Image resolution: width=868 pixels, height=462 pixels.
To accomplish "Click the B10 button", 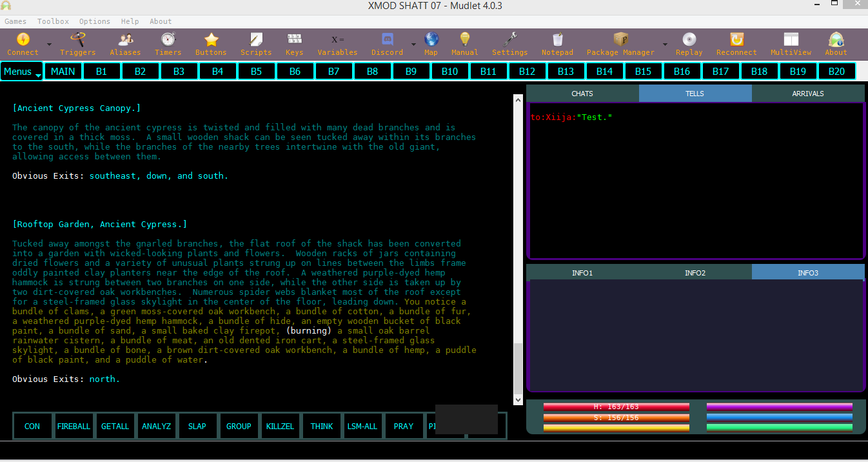I will [450, 71].
